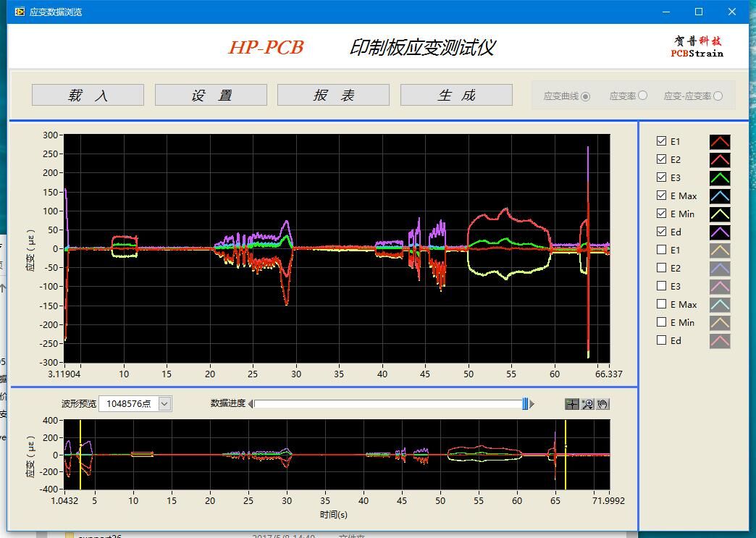Select the 应变率 radio button
Screen dimensions: 756x538
point(643,96)
